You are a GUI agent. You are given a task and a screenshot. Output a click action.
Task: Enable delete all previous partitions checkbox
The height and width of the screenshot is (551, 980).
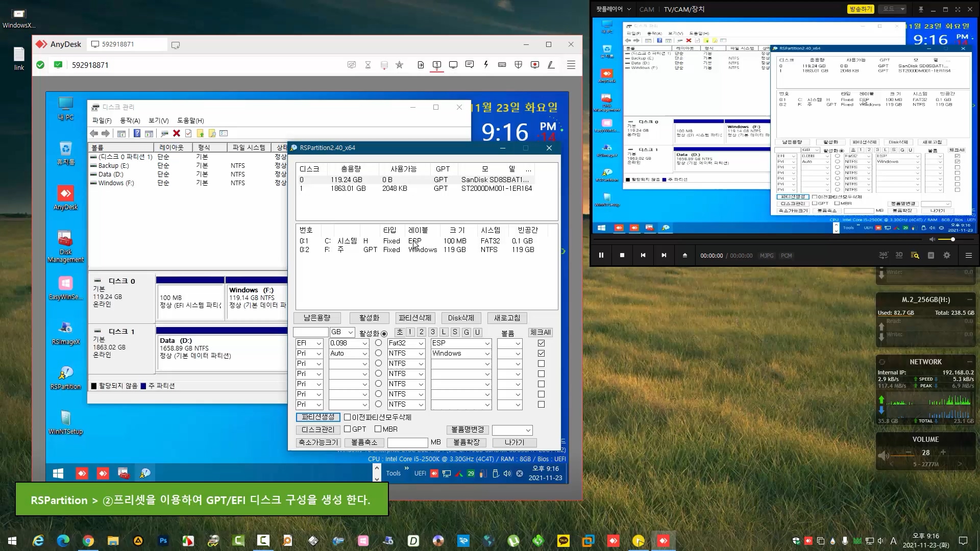(x=347, y=417)
